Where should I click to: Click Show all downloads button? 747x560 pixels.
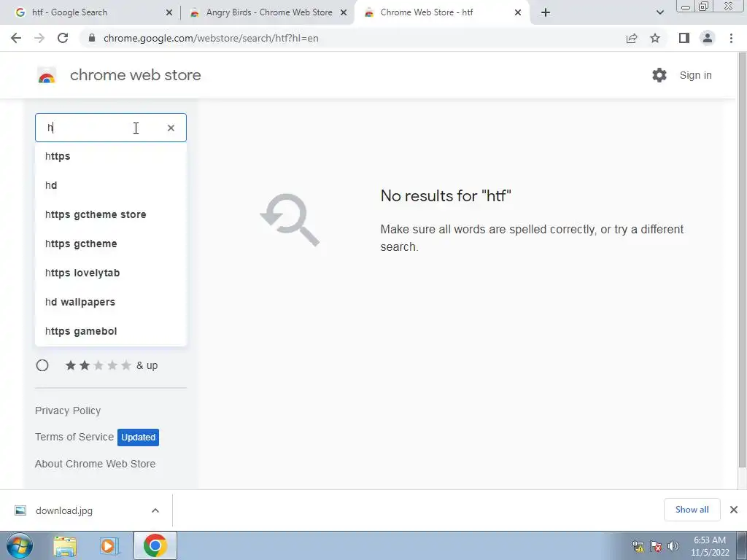[692, 510]
